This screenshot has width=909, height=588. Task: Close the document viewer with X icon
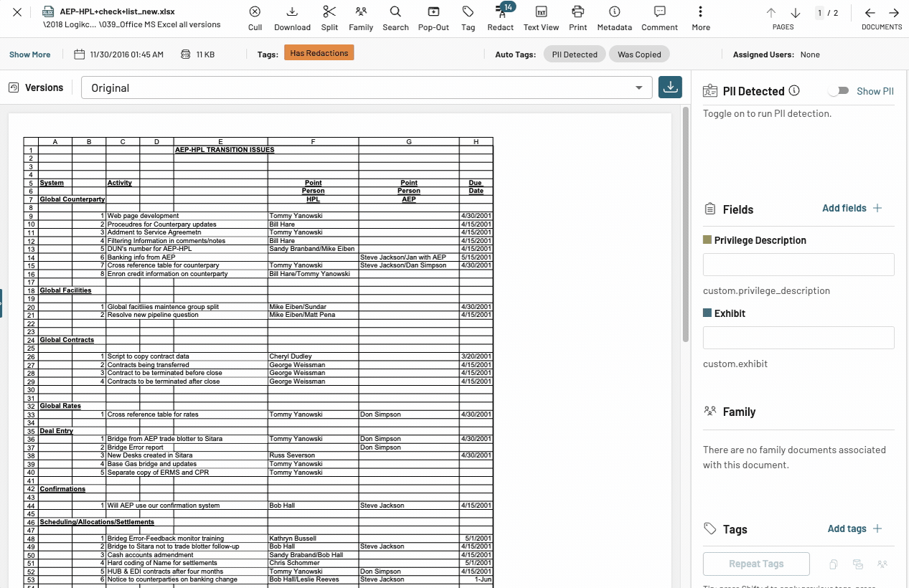tap(17, 13)
